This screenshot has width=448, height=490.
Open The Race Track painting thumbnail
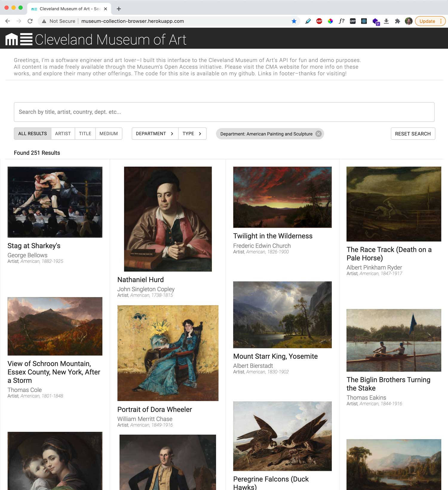click(394, 204)
